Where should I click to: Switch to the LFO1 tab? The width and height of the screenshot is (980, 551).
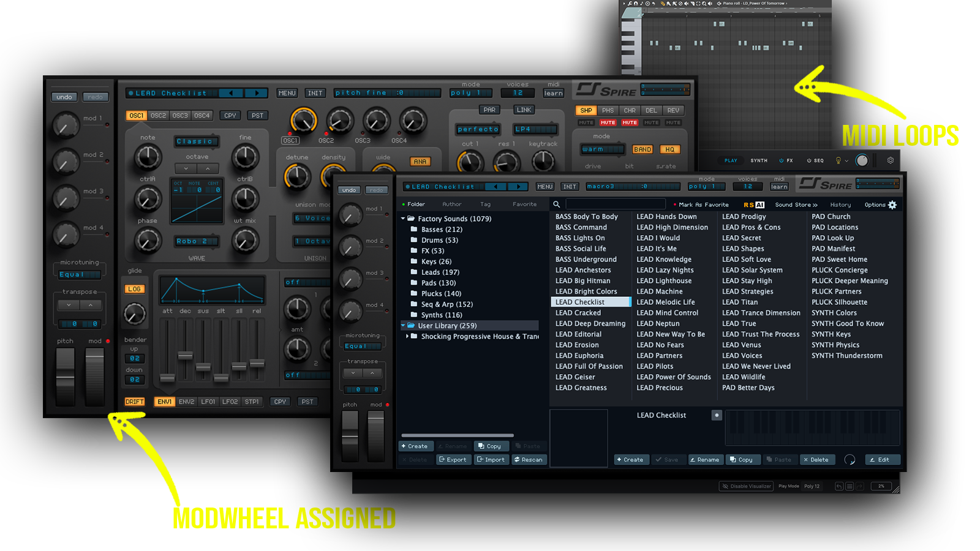coord(208,402)
